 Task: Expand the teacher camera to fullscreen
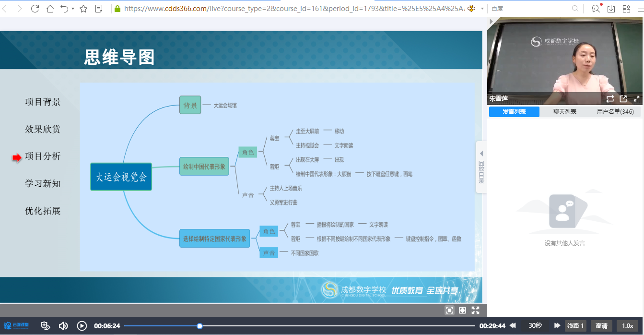pos(636,99)
